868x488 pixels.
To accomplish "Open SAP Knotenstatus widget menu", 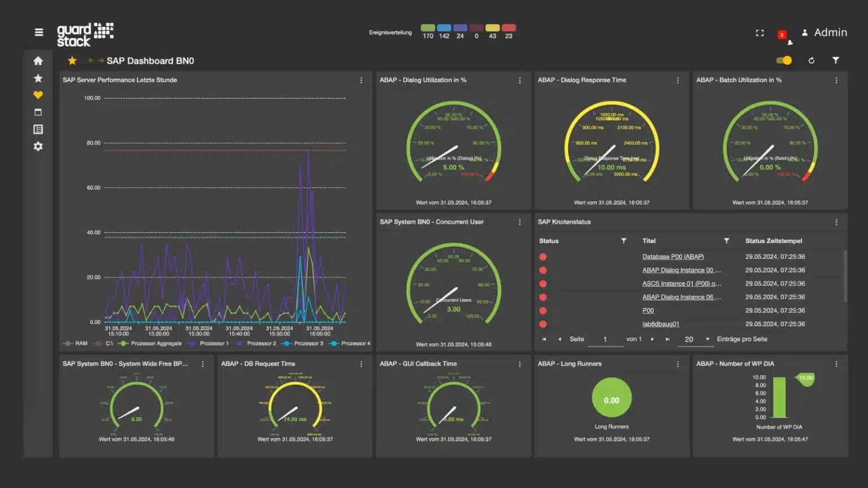I will pos(836,222).
